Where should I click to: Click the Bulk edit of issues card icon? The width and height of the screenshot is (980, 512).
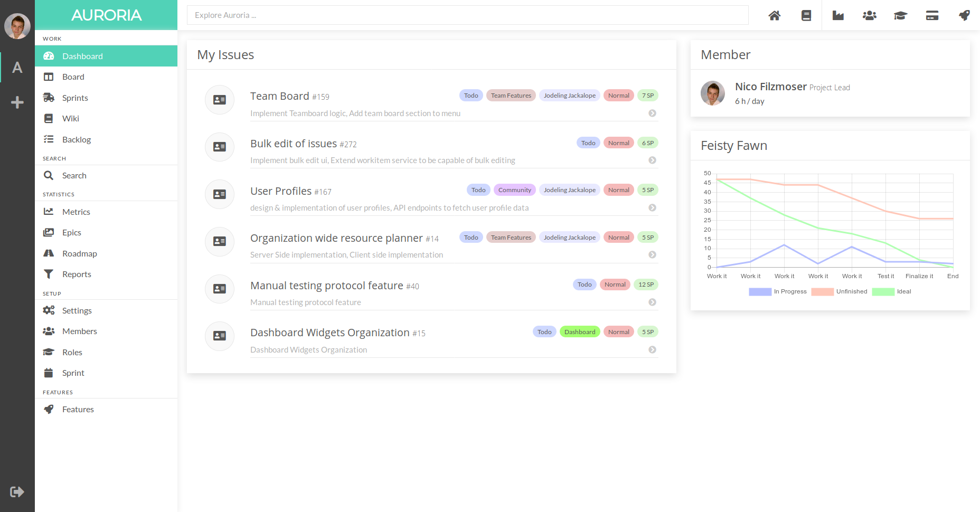pos(220,147)
